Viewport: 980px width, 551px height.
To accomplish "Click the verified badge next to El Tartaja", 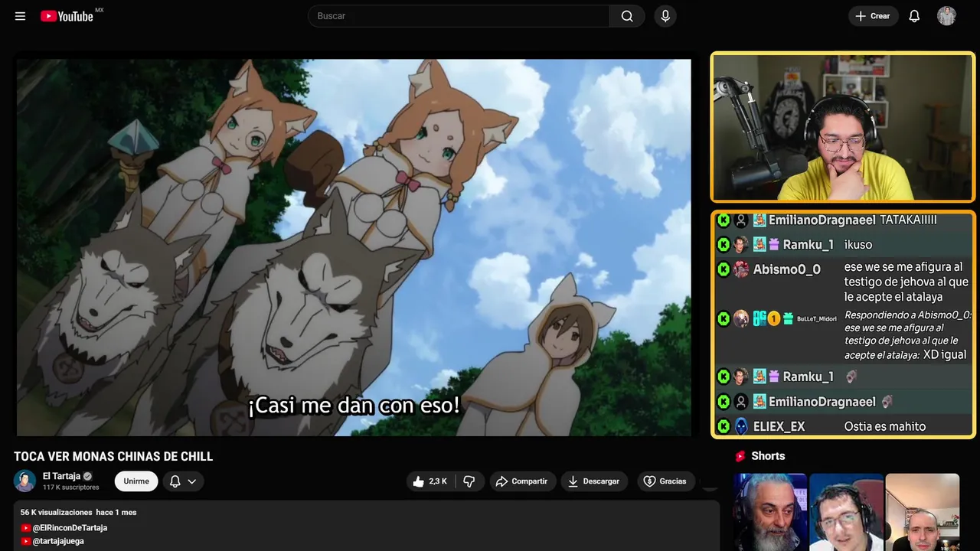I will pos(87,476).
